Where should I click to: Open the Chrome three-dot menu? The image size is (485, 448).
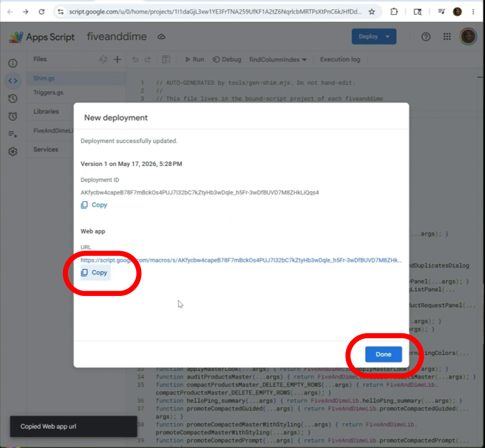tap(473, 12)
